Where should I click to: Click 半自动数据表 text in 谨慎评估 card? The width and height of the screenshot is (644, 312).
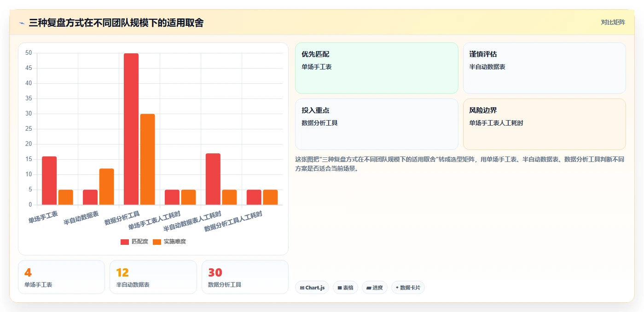487,67
